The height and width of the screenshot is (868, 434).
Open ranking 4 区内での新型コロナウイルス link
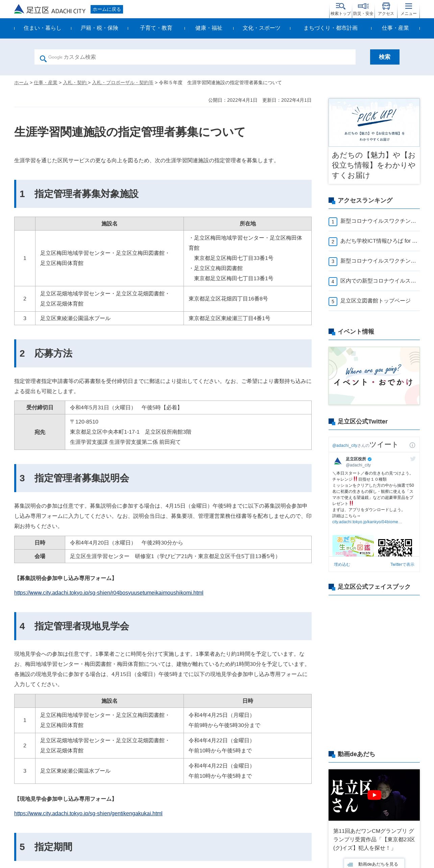click(x=378, y=281)
